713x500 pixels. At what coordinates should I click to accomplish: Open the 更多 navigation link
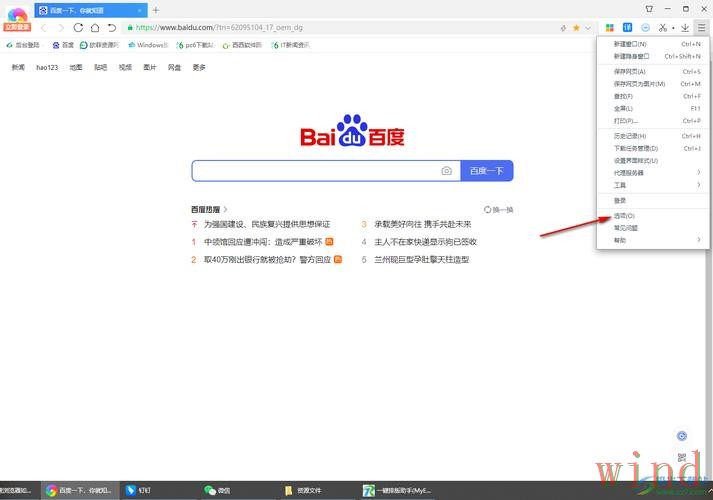click(199, 67)
